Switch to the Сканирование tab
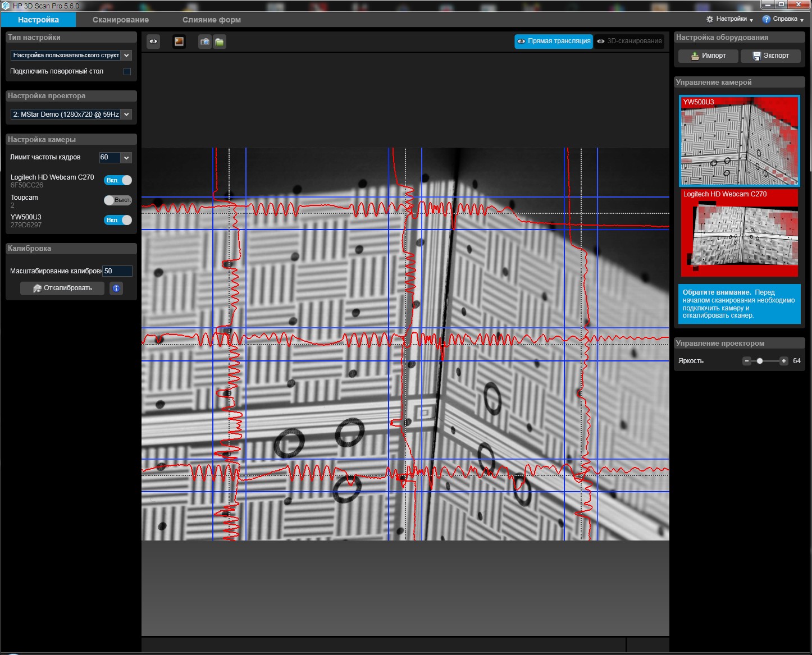 (x=120, y=20)
